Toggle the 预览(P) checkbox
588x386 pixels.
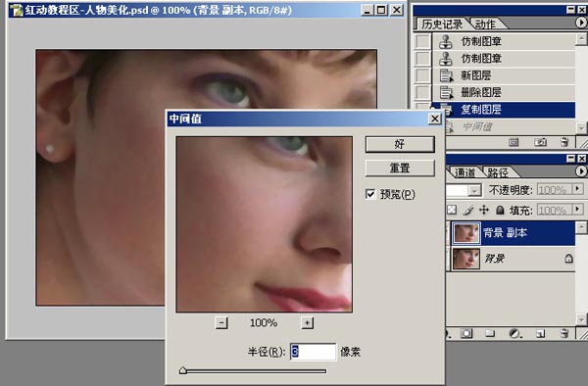370,194
